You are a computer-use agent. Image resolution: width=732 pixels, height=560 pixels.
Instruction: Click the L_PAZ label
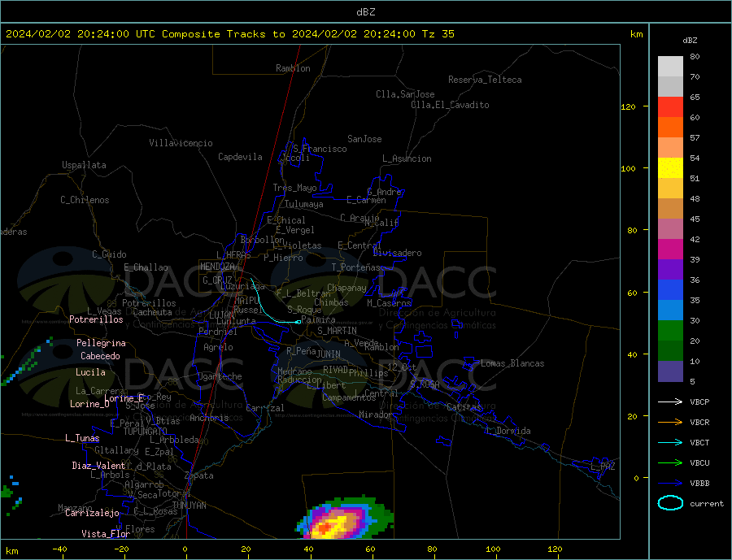(603, 467)
